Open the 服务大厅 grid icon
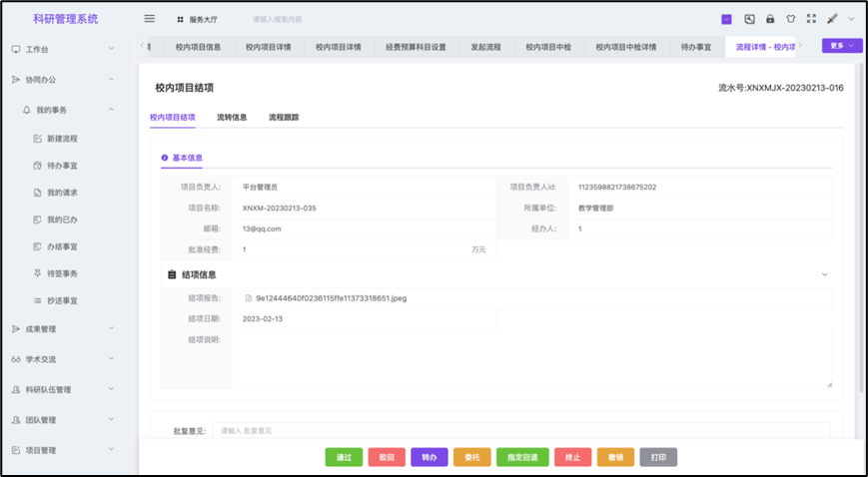The width and height of the screenshot is (868, 477). tap(180, 19)
